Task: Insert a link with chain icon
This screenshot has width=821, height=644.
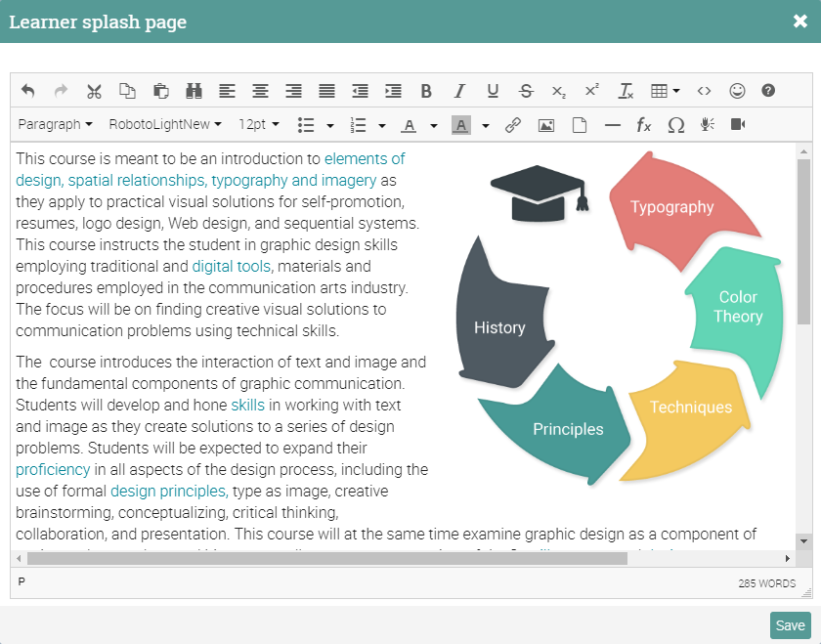Action: (x=512, y=125)
